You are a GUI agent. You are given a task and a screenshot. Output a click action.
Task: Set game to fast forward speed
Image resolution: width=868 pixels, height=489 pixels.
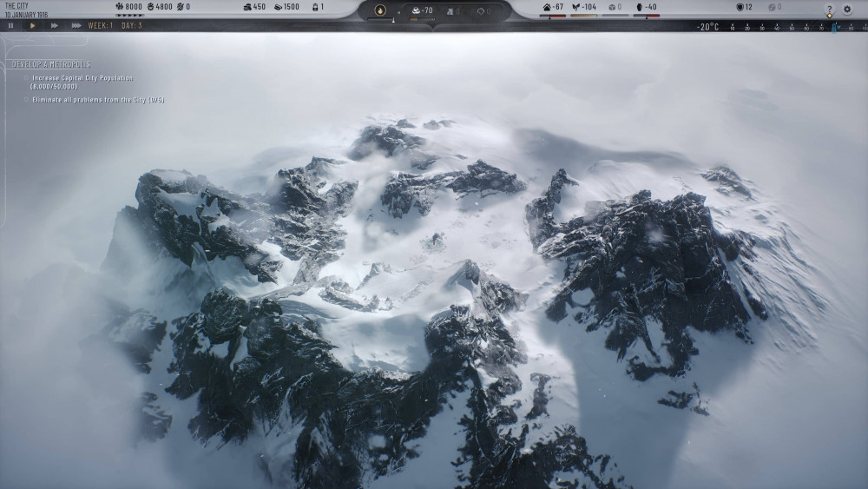pos(54,25)
